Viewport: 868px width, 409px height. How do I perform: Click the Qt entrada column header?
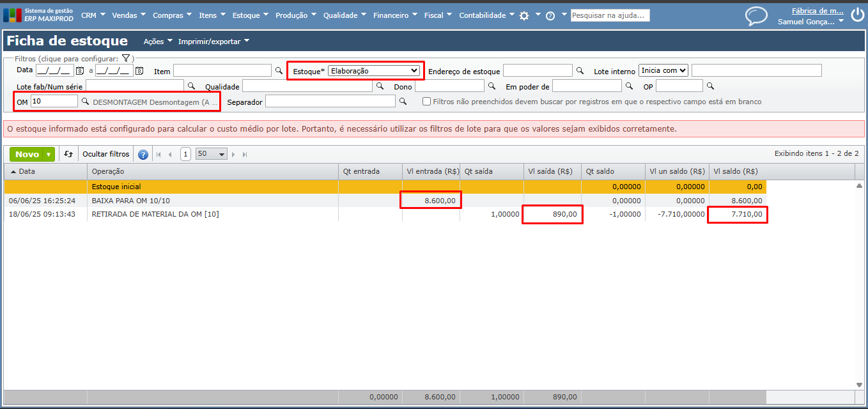coord(370,171)
